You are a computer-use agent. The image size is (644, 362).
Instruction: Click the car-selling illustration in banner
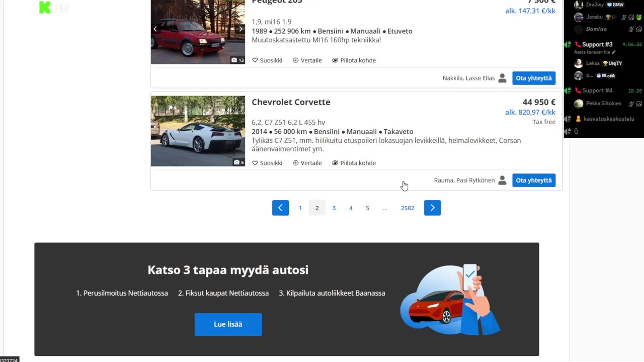pos(450,300)
